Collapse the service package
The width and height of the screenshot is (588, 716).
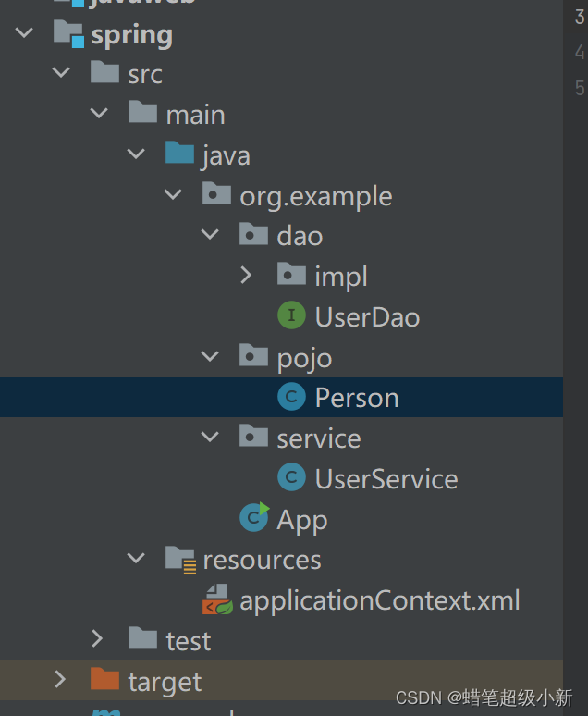210,437
